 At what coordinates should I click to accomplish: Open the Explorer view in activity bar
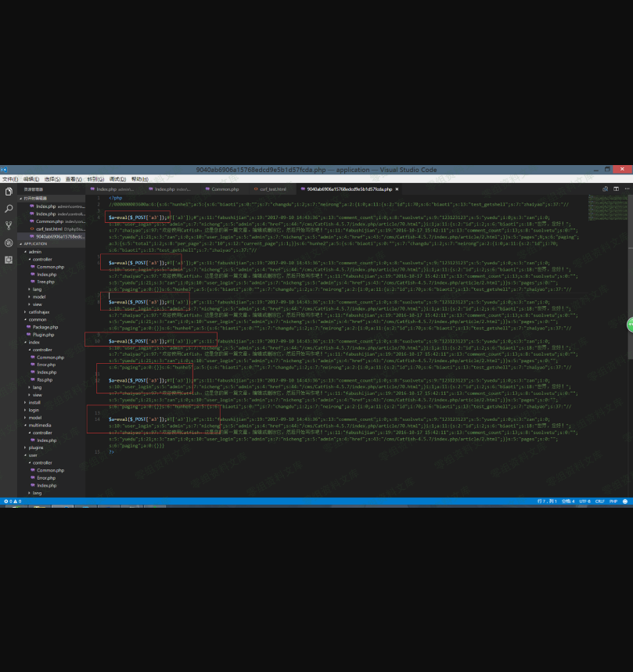coord(9,192)
